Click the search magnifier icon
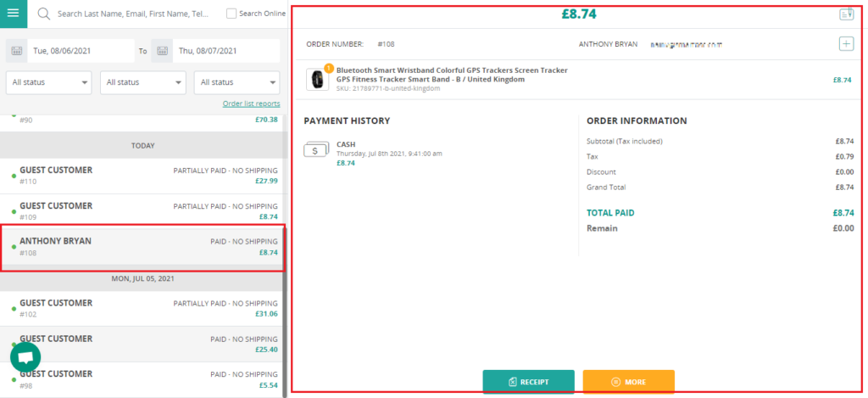 (43, 14)
